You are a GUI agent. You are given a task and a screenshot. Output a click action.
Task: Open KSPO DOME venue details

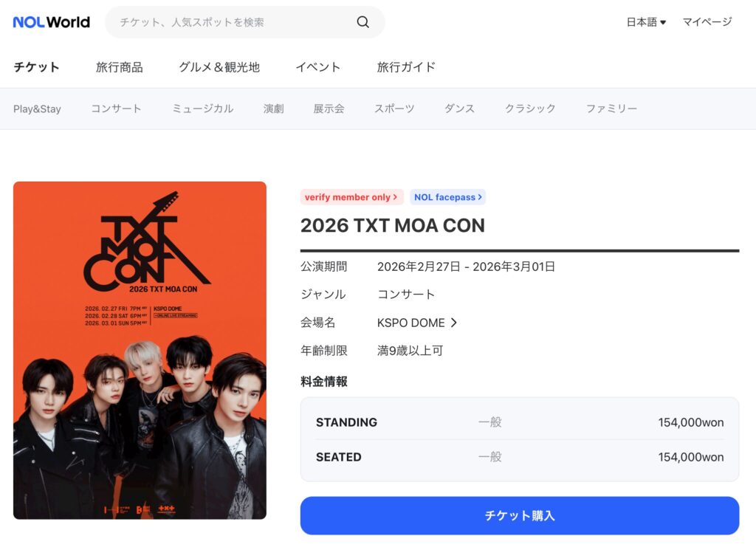[x=417, y=323]
